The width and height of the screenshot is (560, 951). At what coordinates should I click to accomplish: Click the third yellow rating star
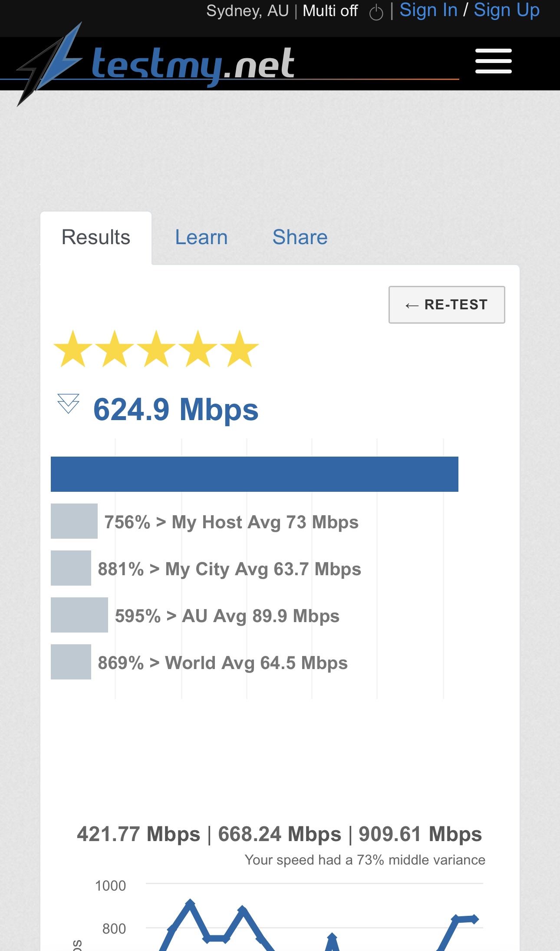click(156, 348)
